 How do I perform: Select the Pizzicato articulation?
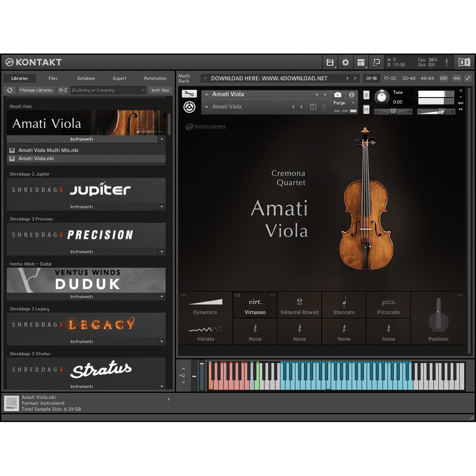click(389, 305)
